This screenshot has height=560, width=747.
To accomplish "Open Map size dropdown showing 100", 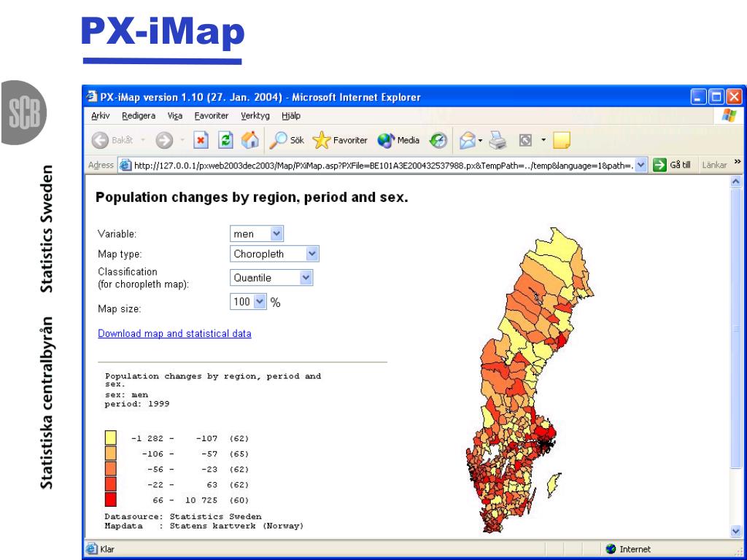I will click(248, 301).
